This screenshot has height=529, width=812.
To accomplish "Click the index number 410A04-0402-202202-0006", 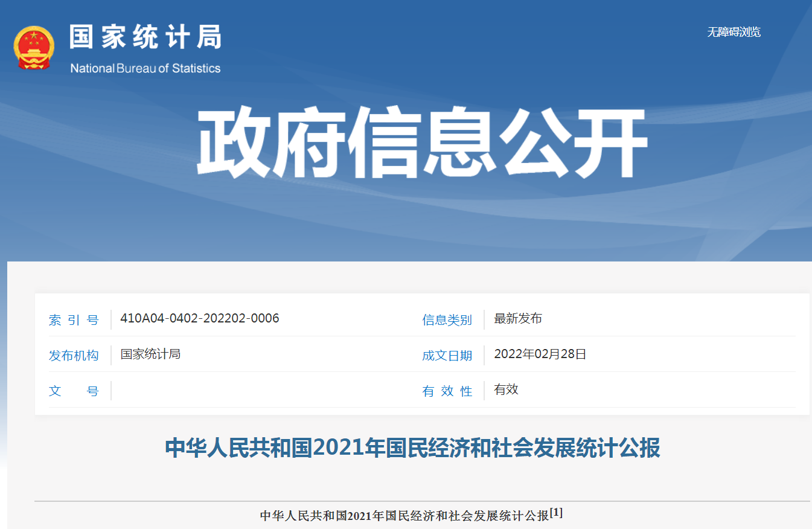I will coord(199,318).
